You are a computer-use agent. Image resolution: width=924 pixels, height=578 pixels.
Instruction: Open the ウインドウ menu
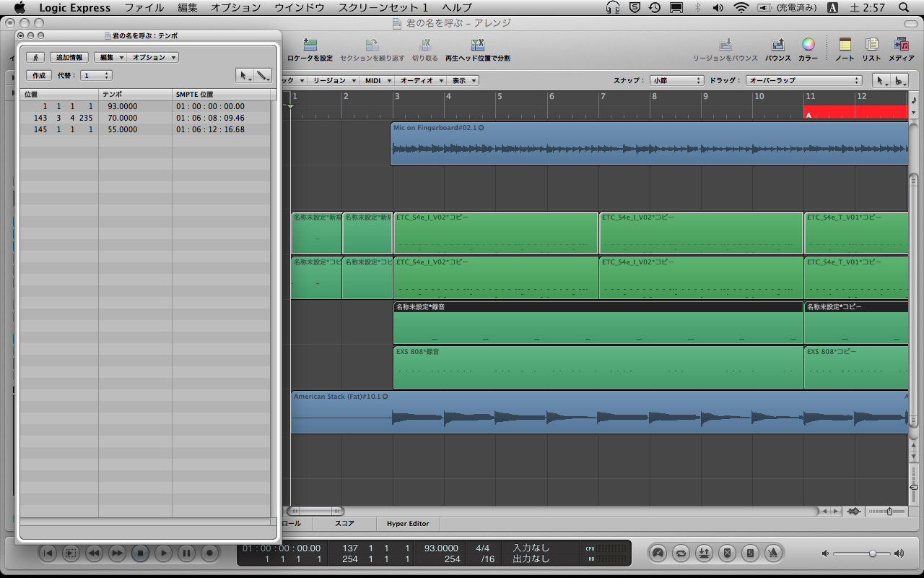299,7
